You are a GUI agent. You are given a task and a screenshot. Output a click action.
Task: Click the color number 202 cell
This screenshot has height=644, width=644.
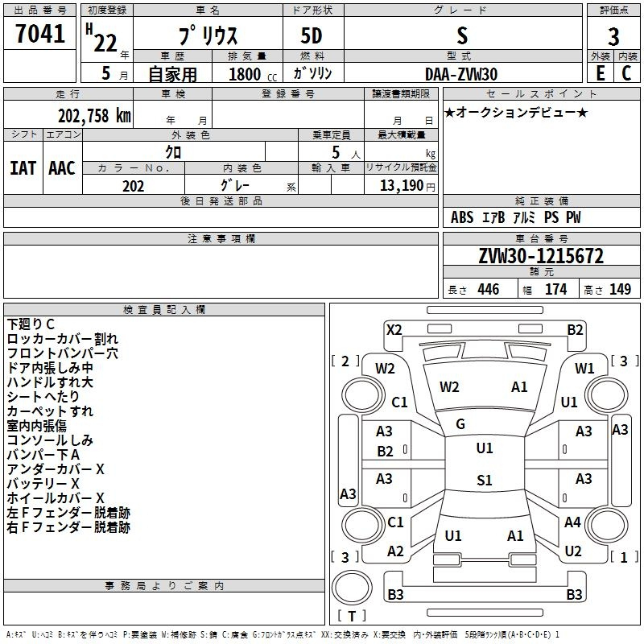(x=134, y=184)
